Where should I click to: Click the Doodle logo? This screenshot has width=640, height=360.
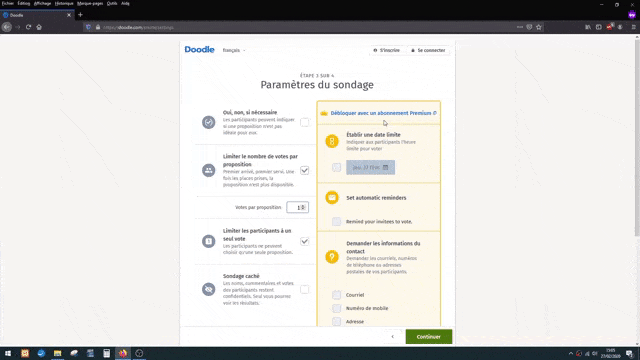point(199,49)
